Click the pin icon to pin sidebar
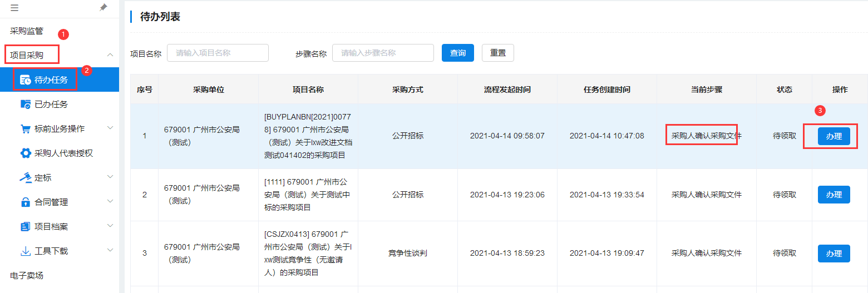Image resolution: width=868 pixels, height=293 pixels. click(103, 7)
